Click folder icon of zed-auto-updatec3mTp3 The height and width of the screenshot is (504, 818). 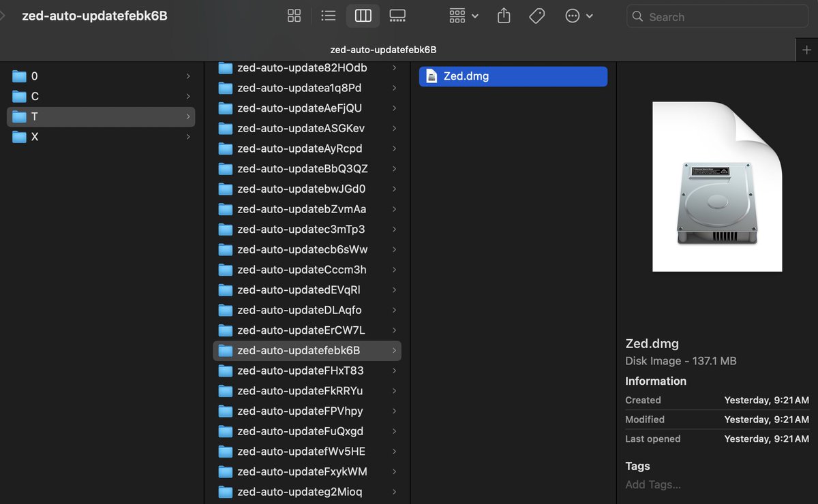coord(226,230)
